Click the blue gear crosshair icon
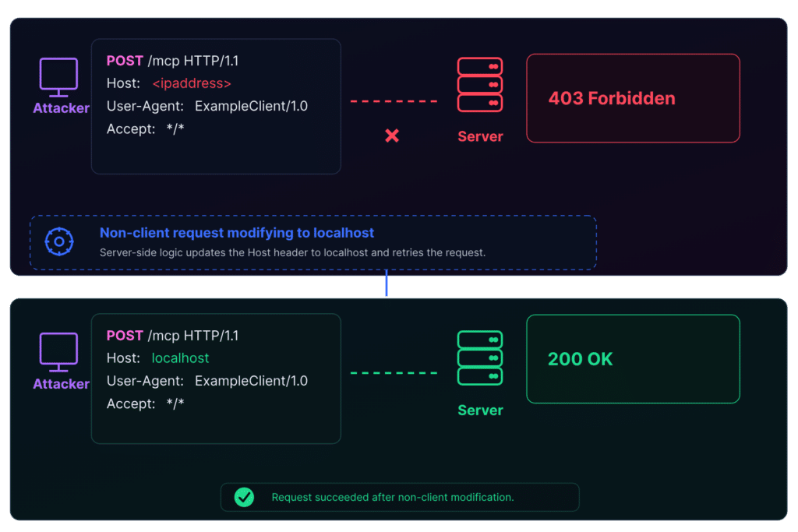 tap(59, 241)
